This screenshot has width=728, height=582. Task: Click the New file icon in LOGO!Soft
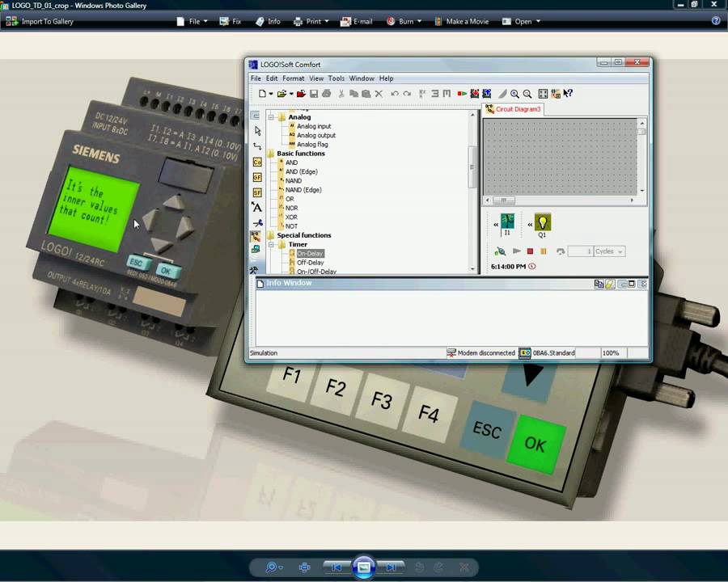262,94
